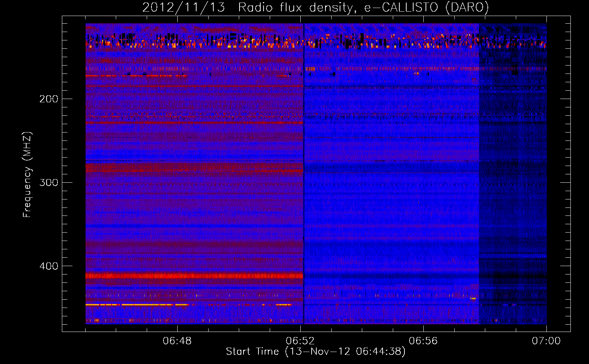Image resolution: width=589 pixels, height=364 pixels.
Task: Click the time tick label "06:48"
Action: pos(177,341)
